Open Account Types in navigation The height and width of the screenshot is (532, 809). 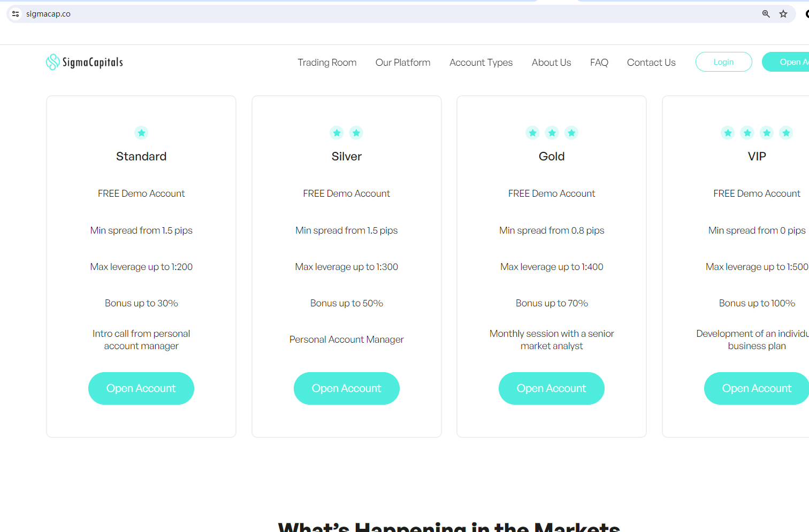[481, 63]
